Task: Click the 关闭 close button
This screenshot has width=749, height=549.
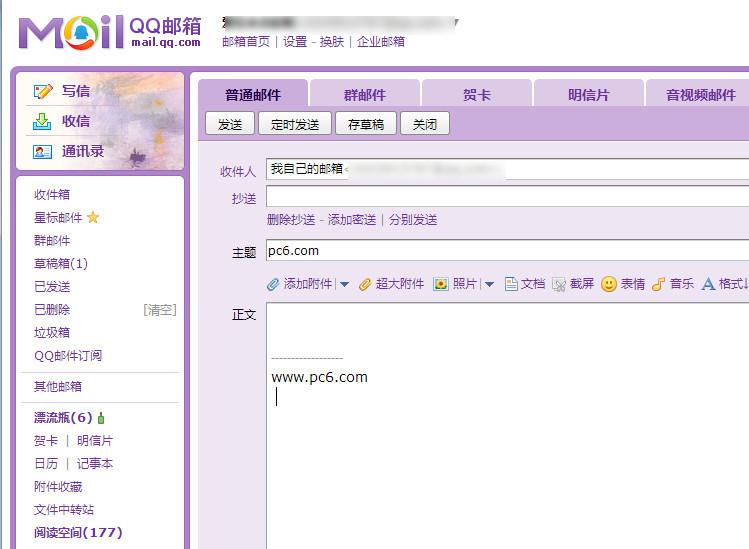Action: [425, 124]
